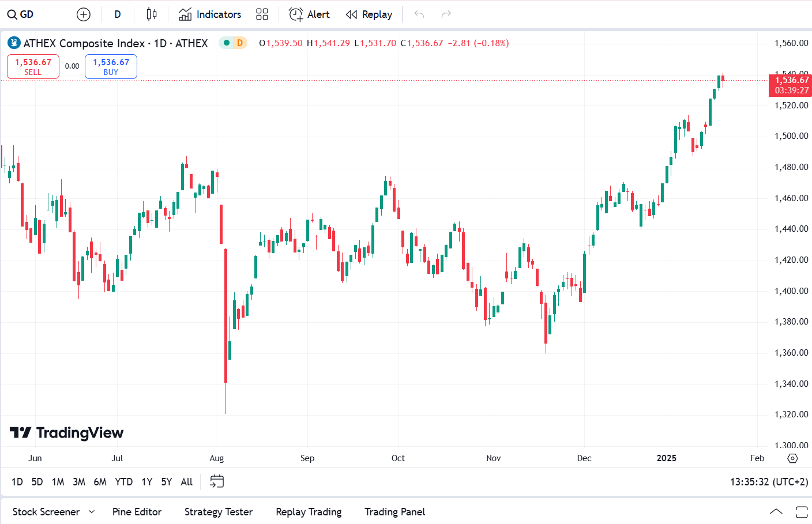Open the Strategy Tester tab
Screen dimensions: 812x524
(x=219, y=512)
